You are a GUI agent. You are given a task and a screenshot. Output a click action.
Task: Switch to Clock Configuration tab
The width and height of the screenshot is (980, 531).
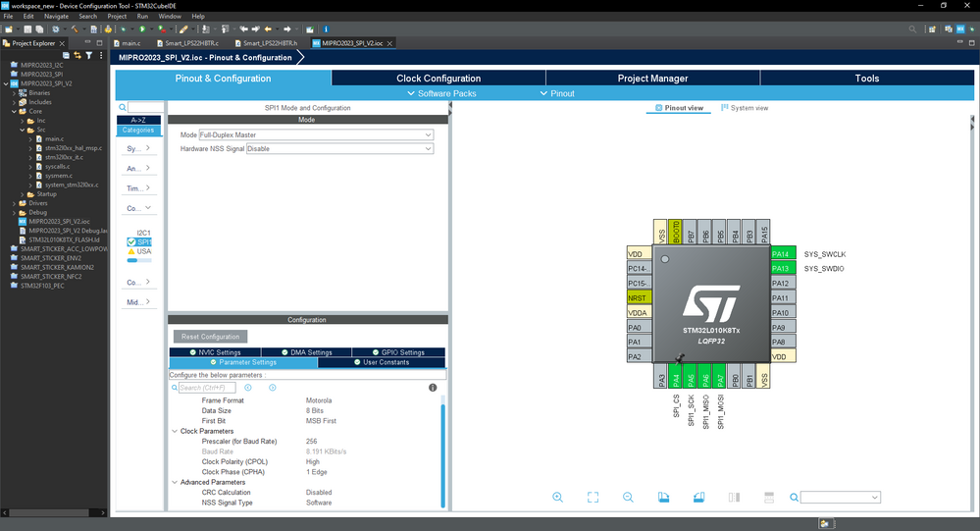tap(438, 79)
